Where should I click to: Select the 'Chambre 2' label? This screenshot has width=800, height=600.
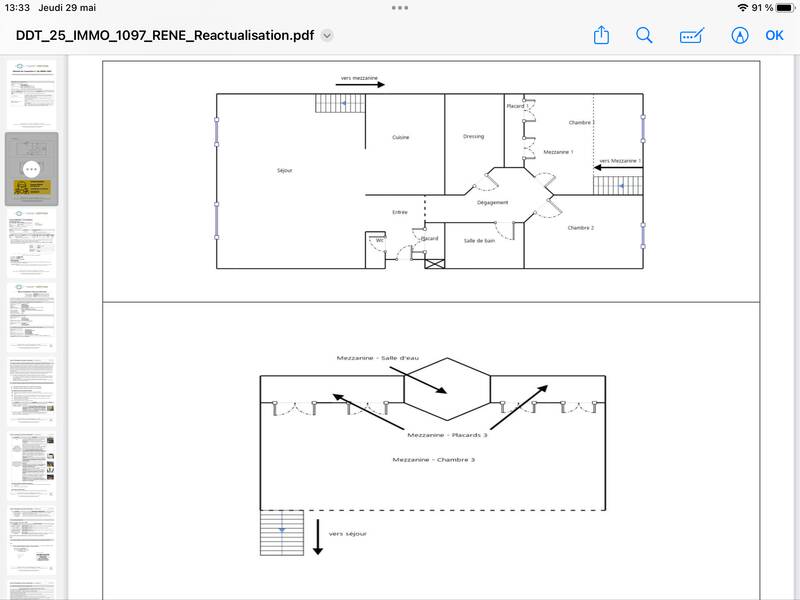(x=581, y=228)
